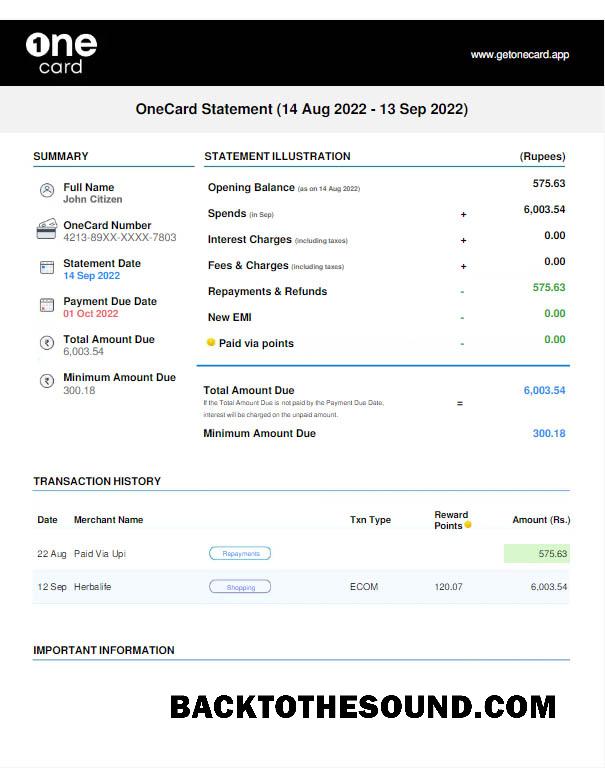Image resolution: width=605 pixels, height=768 pixels.
Task: Click the yellow coin beside Paid via points
Action: (x=211, y=342)
